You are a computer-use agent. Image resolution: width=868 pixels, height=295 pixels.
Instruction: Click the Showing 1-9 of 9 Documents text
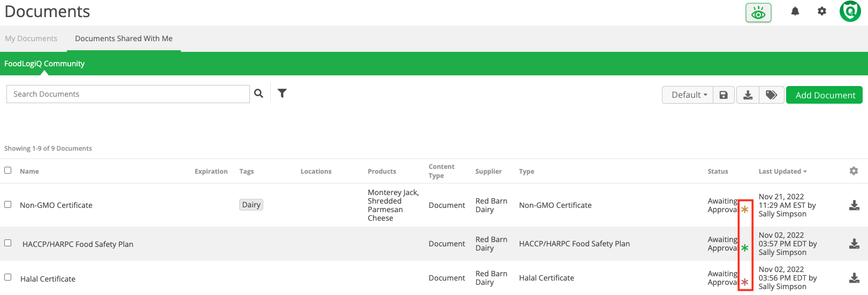coord(48,149)
